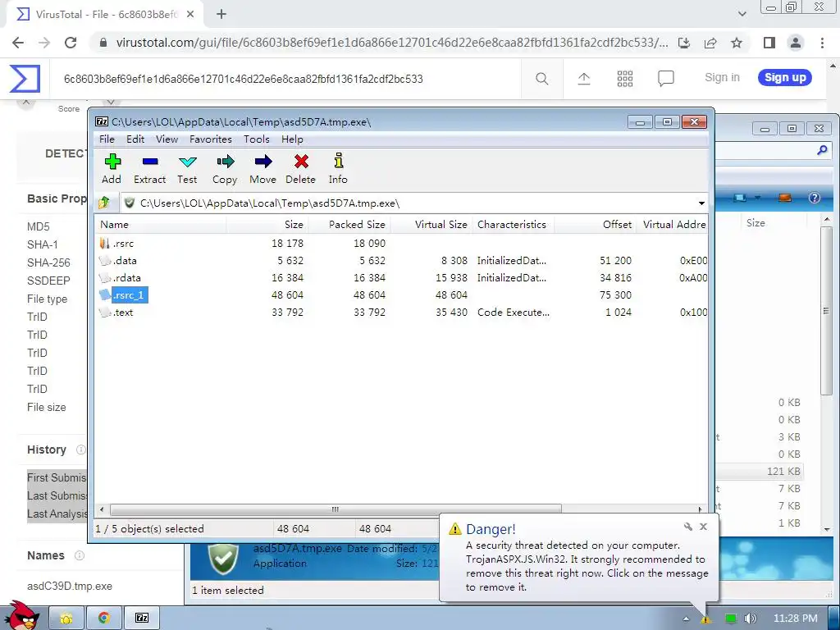Sort by the Virtual Size column header
Screen dimensions: 840x630
click(x=431, y=225)
